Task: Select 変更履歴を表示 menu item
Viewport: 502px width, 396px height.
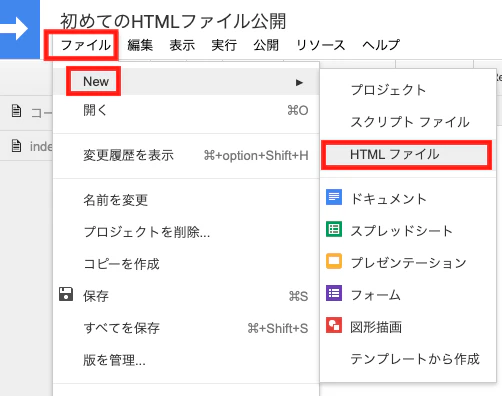Action: point(186,155)
